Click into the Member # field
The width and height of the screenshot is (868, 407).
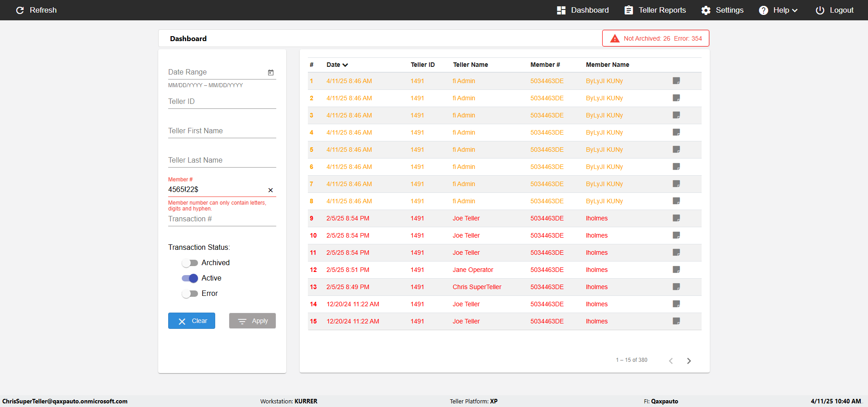click(217, 190)
